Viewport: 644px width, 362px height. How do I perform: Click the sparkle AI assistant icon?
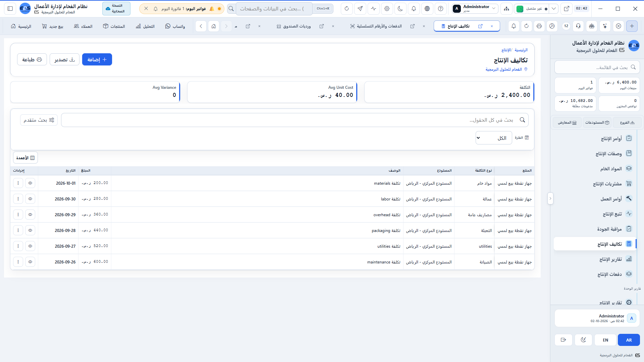[x=605, y=26]
